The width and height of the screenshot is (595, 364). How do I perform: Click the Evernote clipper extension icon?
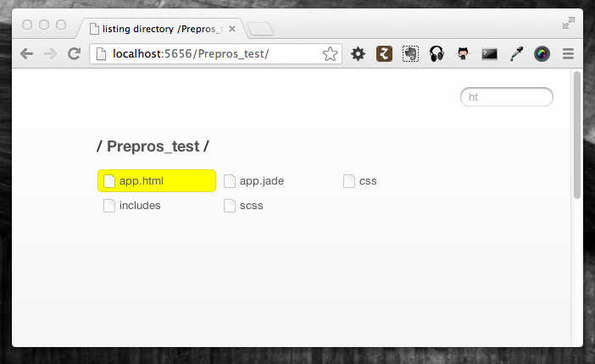pyautogui.click(x=410, y=54)
